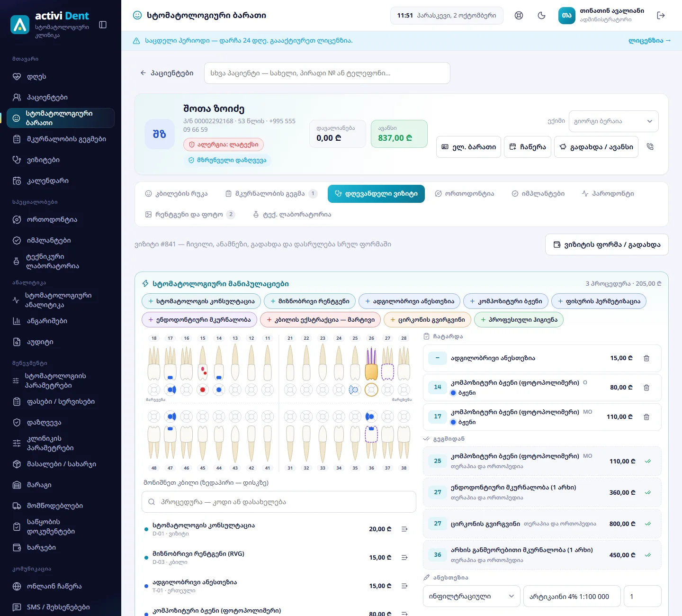
Task: Open the support lifebuoy icon in header
Action: (x=519, y=15)
